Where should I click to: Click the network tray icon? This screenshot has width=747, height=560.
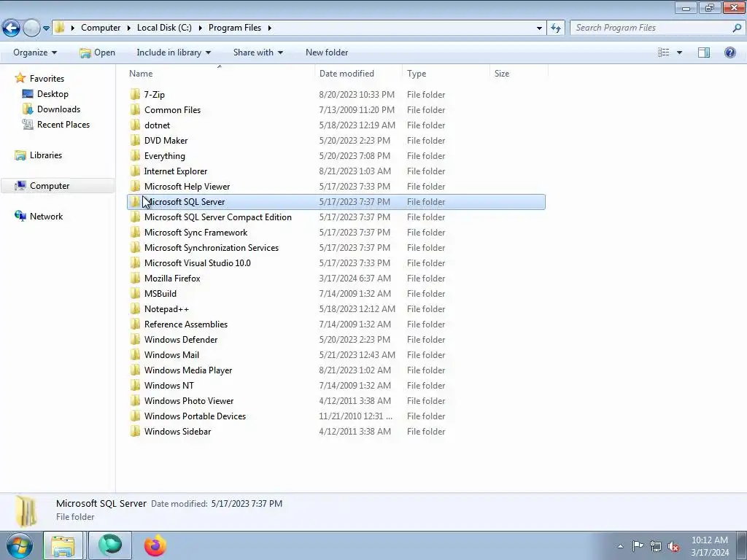pos(656,546)
